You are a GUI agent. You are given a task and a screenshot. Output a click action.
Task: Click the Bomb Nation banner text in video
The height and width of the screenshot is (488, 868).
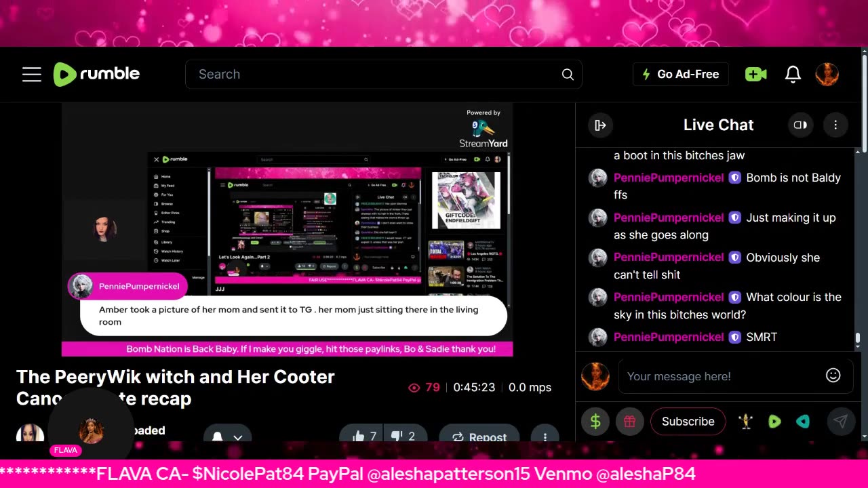coord(311,349)
